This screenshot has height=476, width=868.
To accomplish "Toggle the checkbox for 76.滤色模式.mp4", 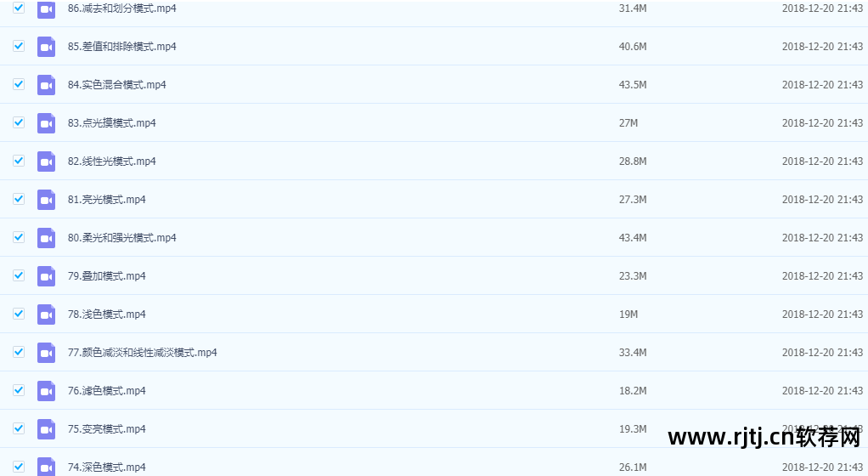I will click(x=19, y=390).
